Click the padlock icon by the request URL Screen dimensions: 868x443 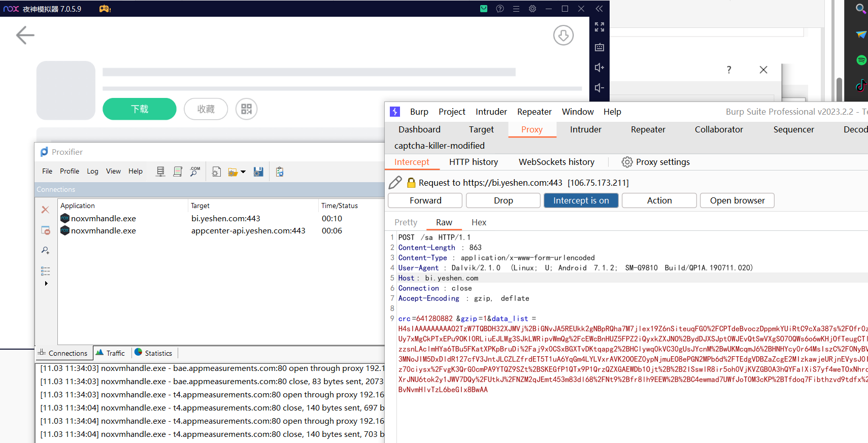click(411, 183)
